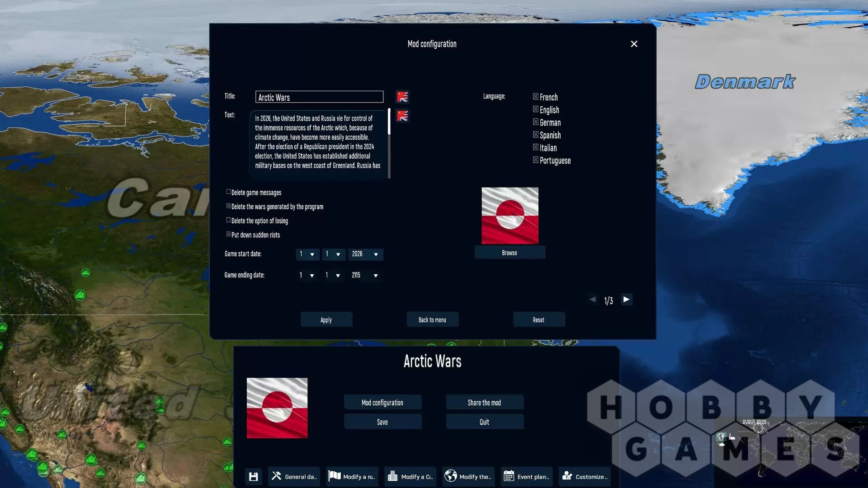Go to previous configuration page arrow
The height and width of the screenshot is (488, 868).
tap(593, 300)
